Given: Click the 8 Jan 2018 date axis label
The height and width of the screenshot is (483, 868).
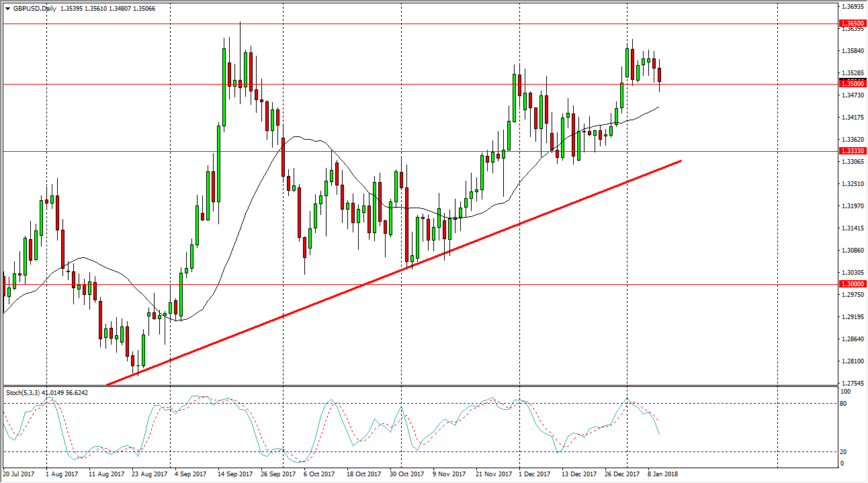Looking at the screenshot, I should pyautogui.click(x=662, y=473).
